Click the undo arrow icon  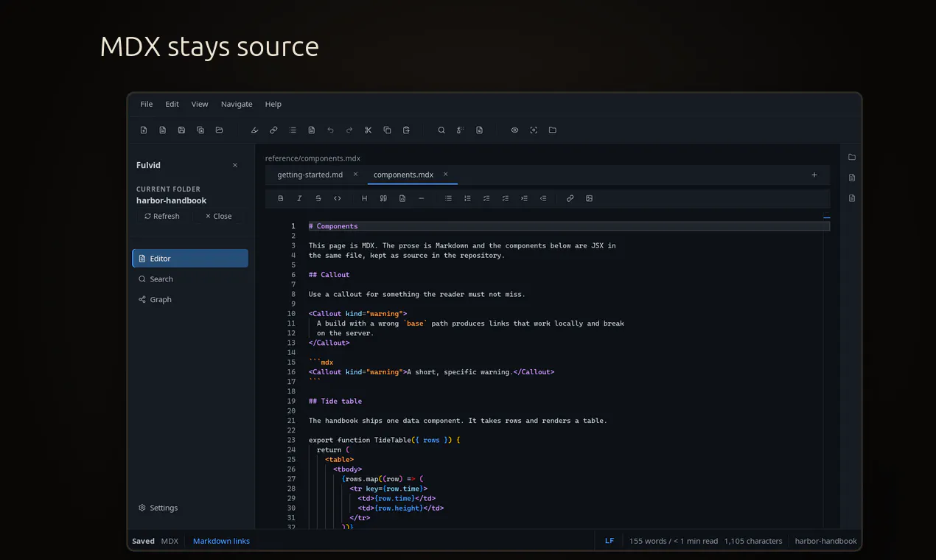point(330,130)
